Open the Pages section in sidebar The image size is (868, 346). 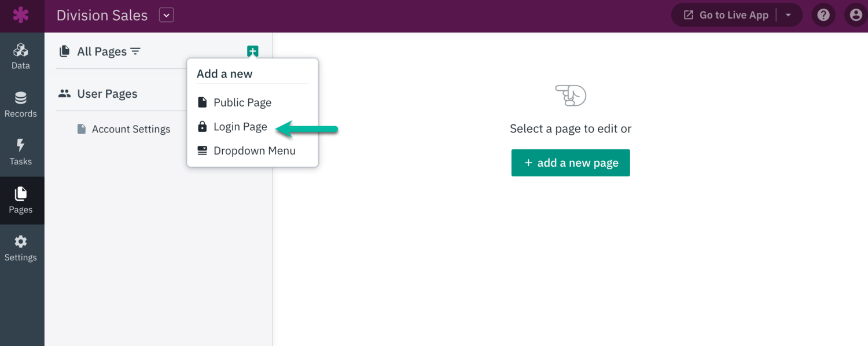point(21,200)
